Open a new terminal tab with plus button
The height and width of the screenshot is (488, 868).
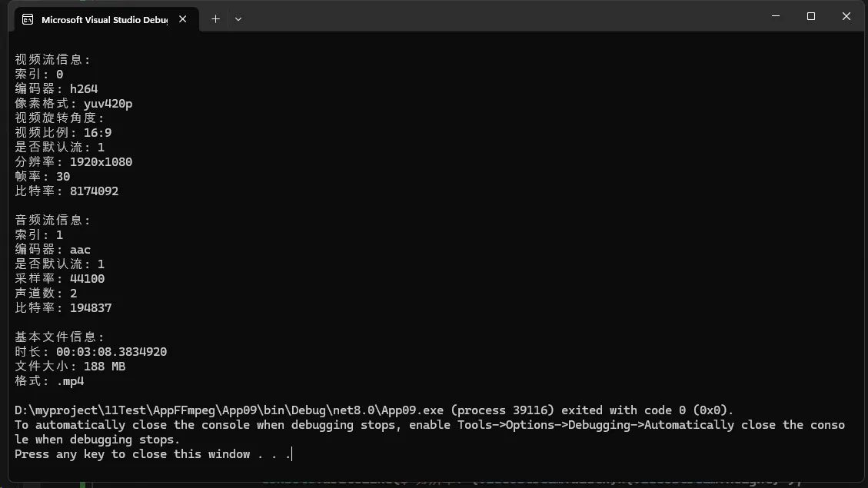[215, 19]
